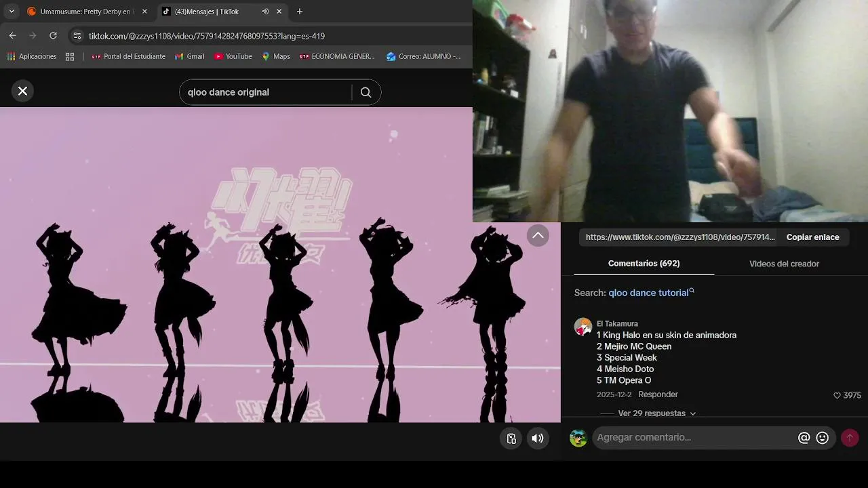
Task: Close the TikTok browser tab
Action: [x=279, y=12]
